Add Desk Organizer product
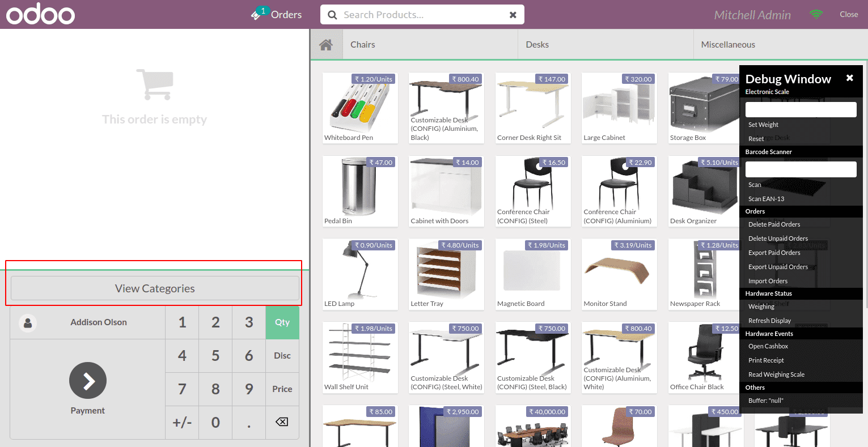 click(x=704, y=191)
